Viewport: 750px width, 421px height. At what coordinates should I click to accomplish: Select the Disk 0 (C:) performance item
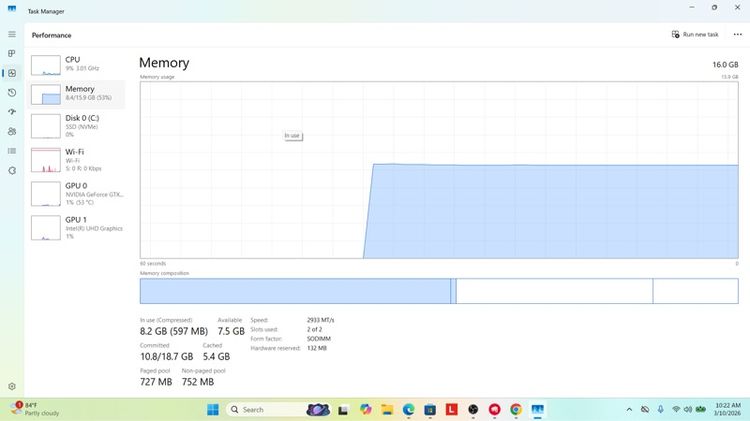pos(77,126)
